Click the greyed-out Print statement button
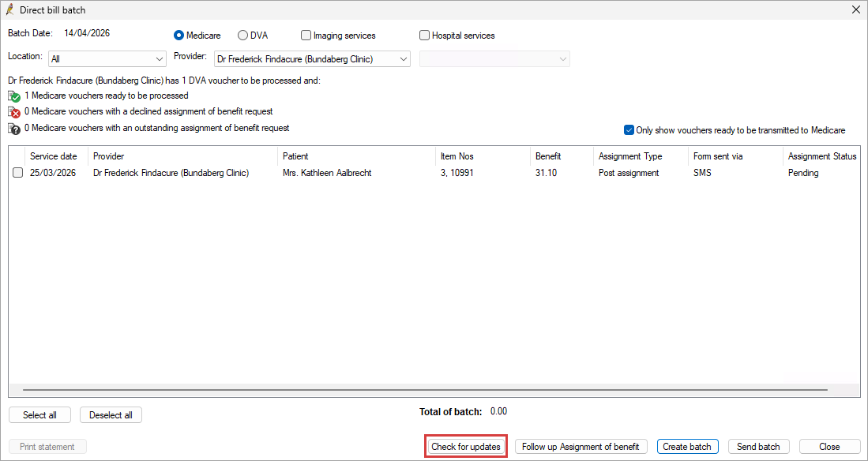Image resolution: width=868 pixels, height=461 pixels. pyautogui.click(x=47, y=447)
